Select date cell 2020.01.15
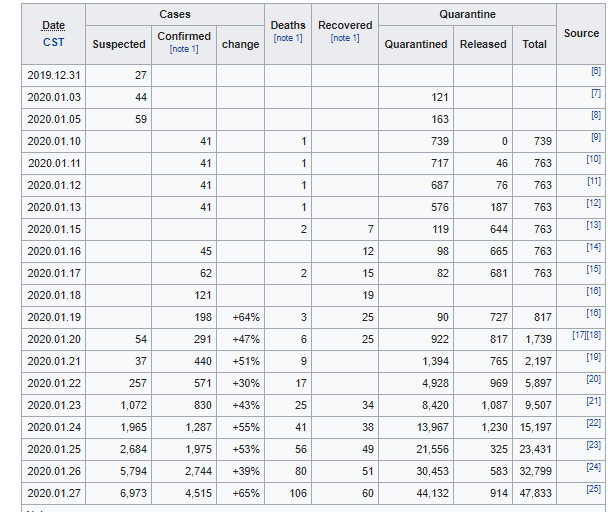The height and width of the screenshot is (512, 614). click(54, 229)
